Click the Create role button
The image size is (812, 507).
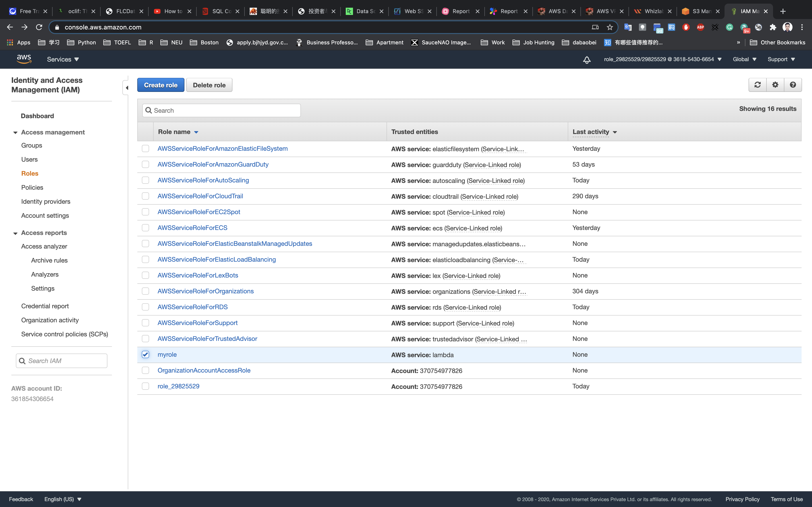tap(160, 85)
